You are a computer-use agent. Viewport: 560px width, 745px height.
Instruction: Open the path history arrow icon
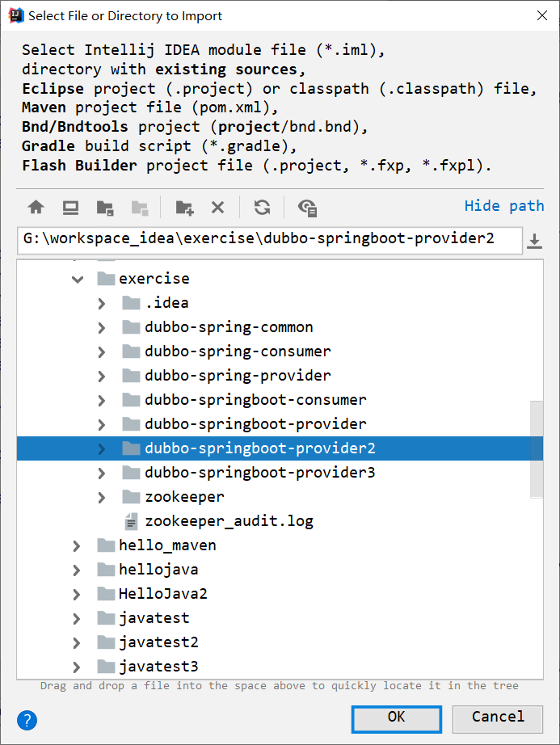(534, 240)
